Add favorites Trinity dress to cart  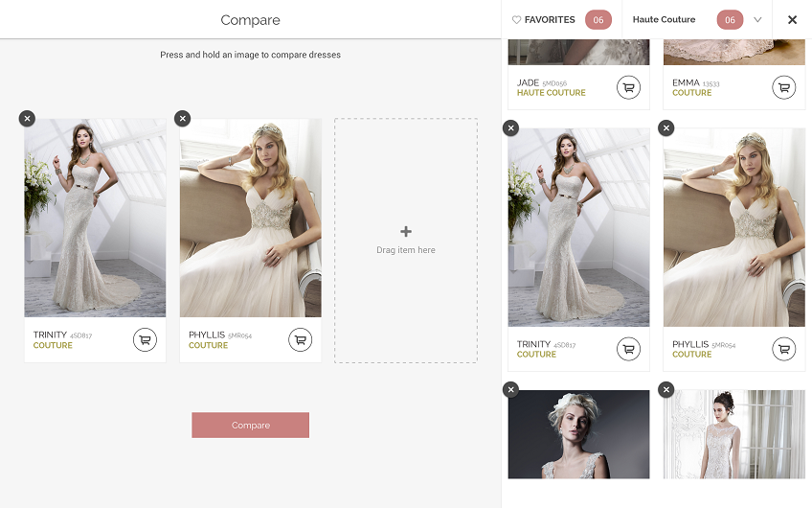[x=629, y=350]
